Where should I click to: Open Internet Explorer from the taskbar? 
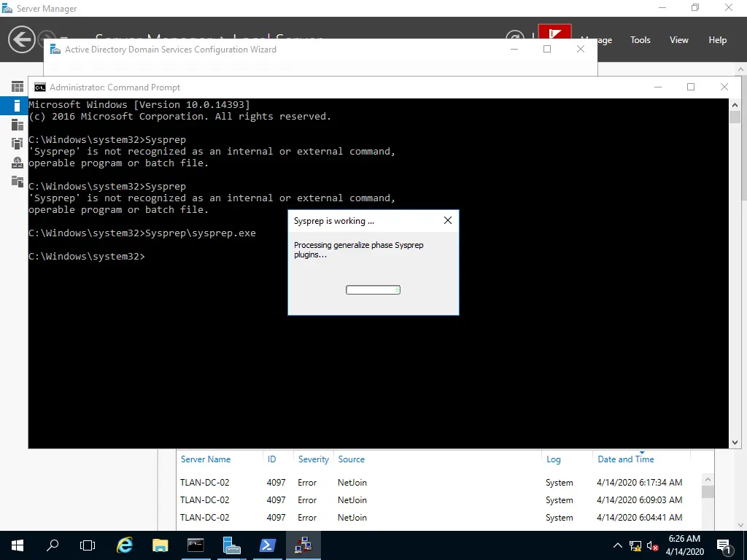tap(125, 545)
